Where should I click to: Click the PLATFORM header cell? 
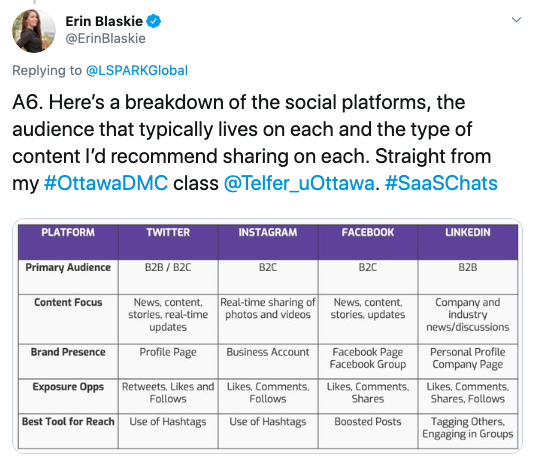[x=68, y=242]
